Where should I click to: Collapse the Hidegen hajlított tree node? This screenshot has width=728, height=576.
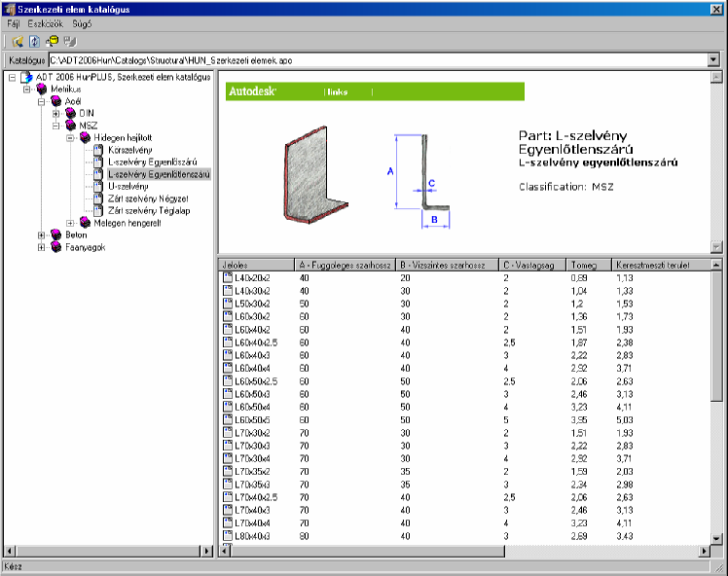(70, 138)
